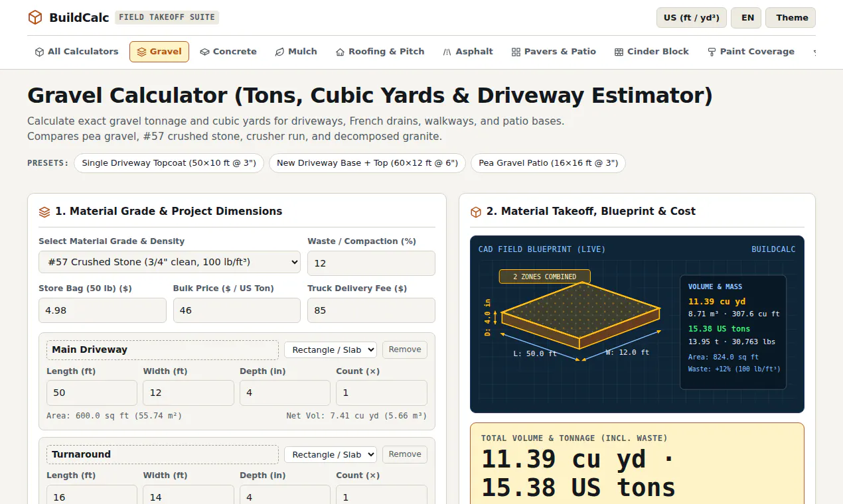Click Main Driveway Count field
The image size is (843, 504).
(x=382, y=393)
